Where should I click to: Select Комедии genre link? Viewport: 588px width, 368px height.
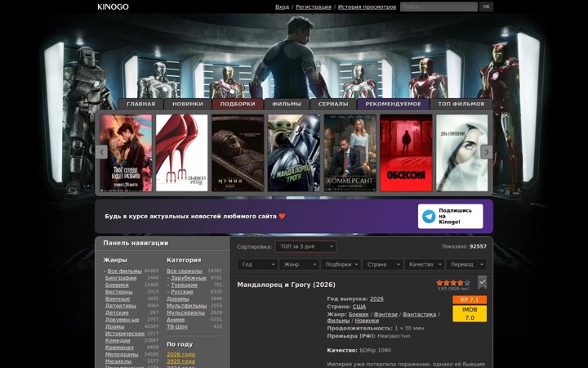118,340
